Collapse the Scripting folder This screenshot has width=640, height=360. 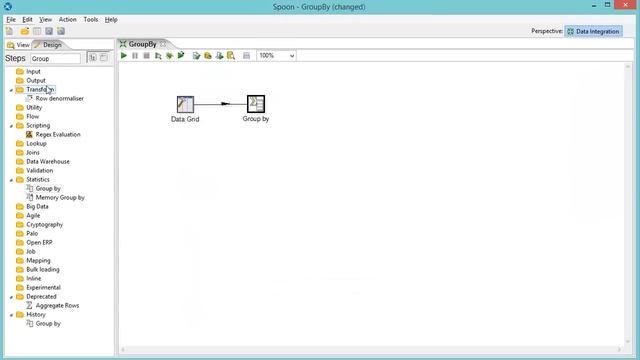tap(11, 126)
